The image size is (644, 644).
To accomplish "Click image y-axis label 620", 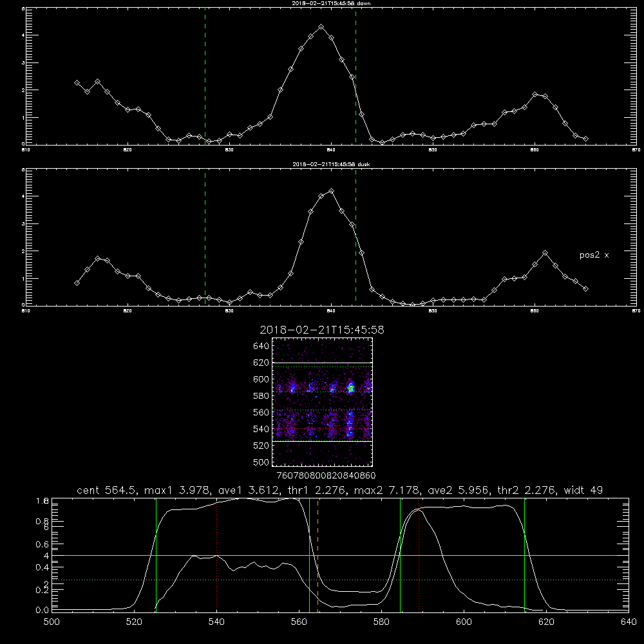I will (261, 363).
